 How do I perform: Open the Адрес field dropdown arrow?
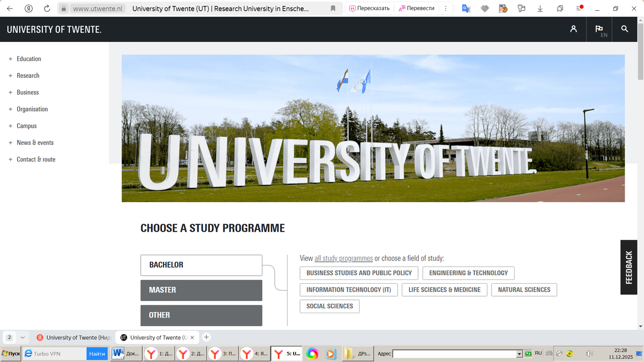[x=519, y=354]
